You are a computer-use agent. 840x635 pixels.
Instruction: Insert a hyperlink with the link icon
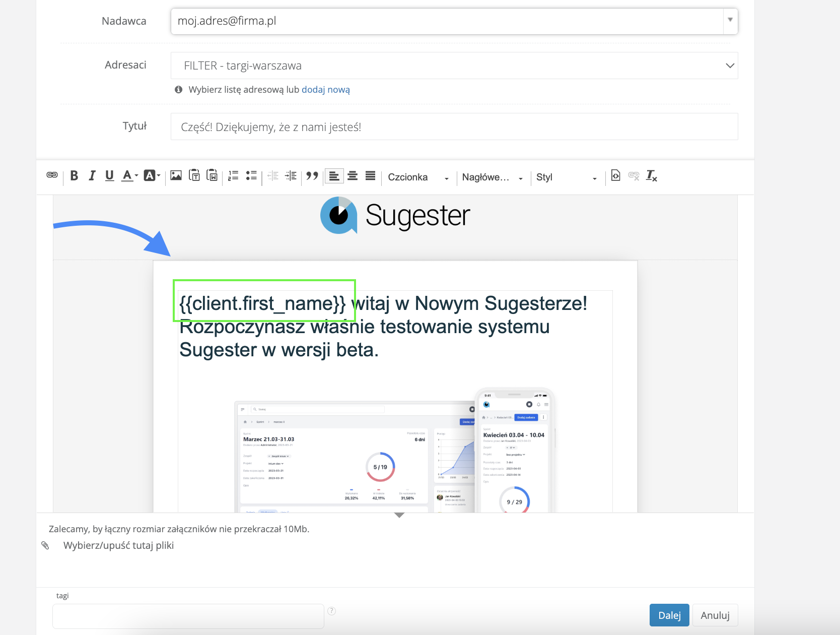pyautogui.click(x=52, y=175)
